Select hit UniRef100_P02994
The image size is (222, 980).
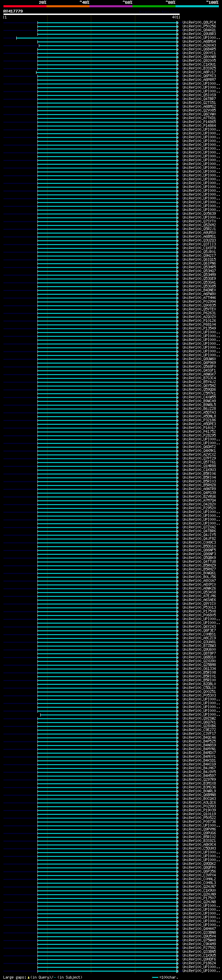tap(199, 302)
